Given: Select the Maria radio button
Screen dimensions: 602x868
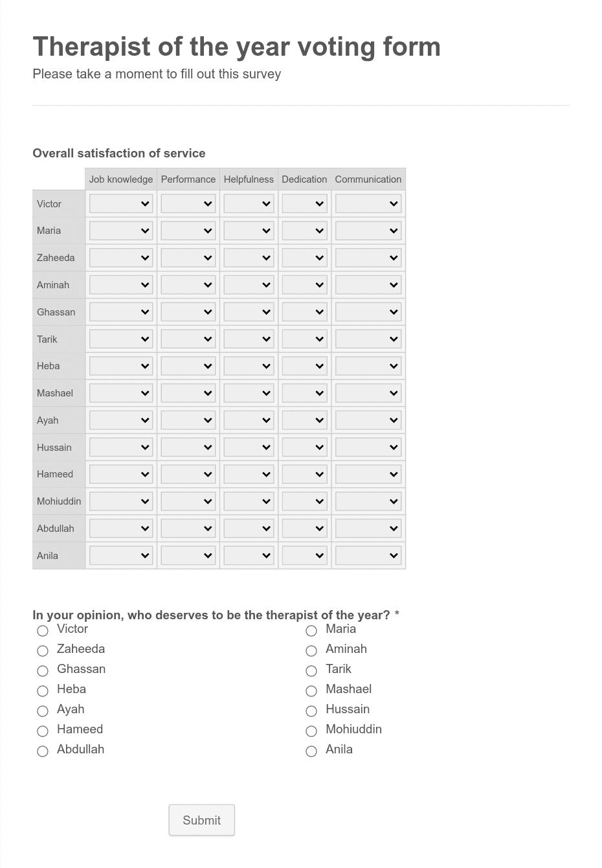Looking at the screenshot, I should (311, 631).
